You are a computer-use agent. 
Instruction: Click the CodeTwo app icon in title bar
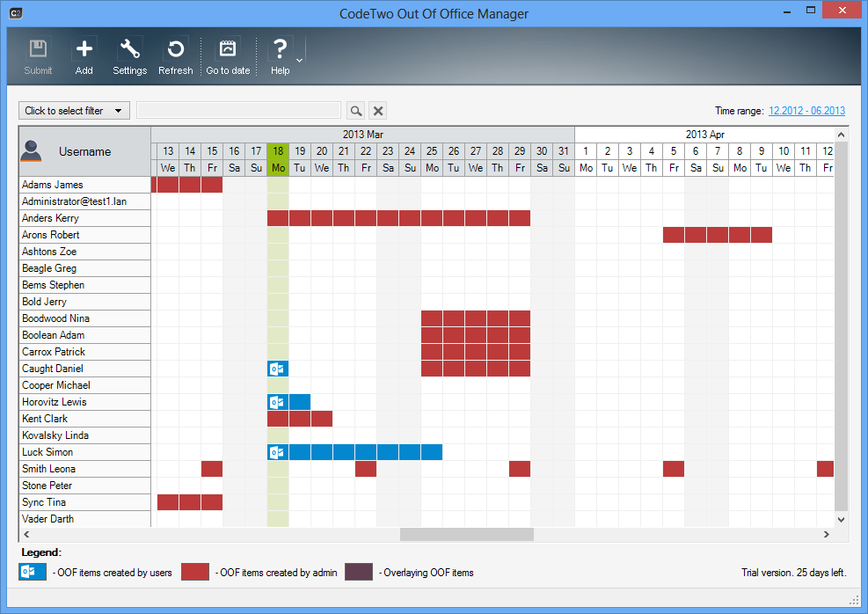(16, 12)
